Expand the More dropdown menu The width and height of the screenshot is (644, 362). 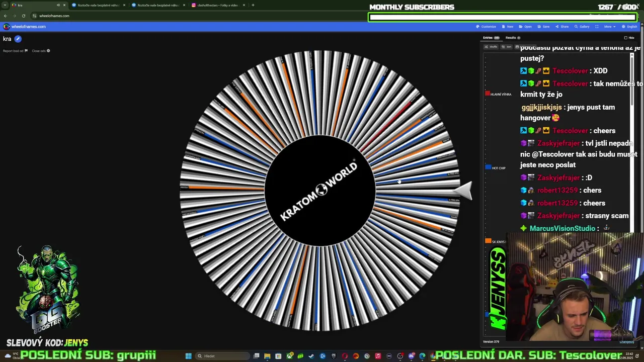coord(609,27)
